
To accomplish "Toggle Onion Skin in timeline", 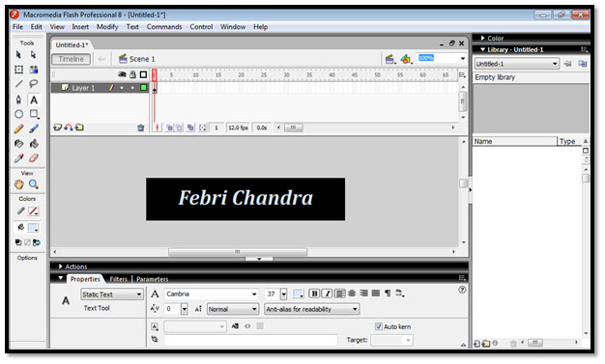I will pos(169,127).
